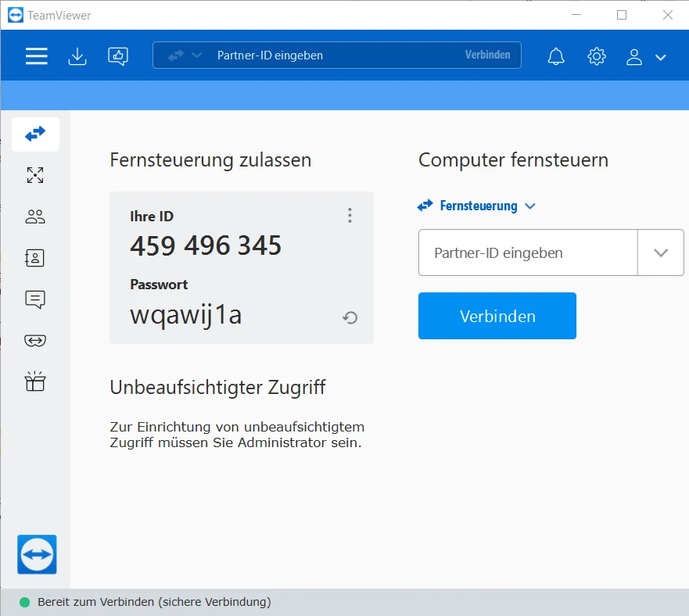Open partner ID history dropdown arrow
The image size is (689, 616).
[661, 252]
